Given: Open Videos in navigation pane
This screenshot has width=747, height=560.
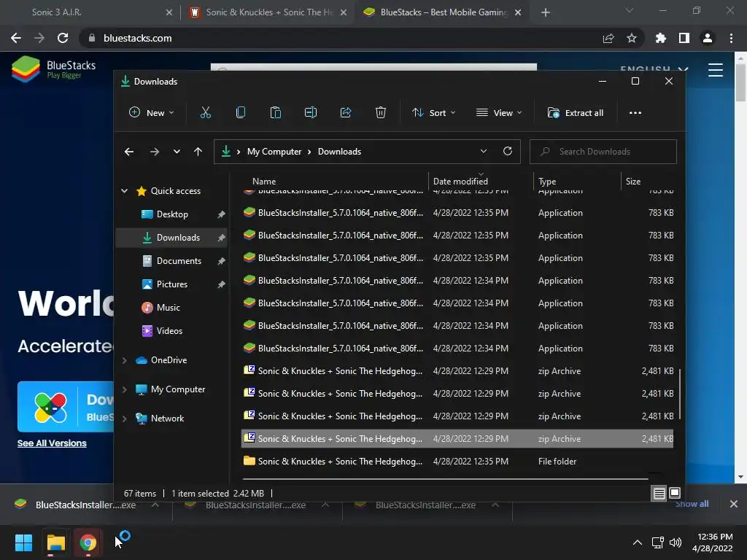Looking at the screenshot, I should [x=169, y=331].
